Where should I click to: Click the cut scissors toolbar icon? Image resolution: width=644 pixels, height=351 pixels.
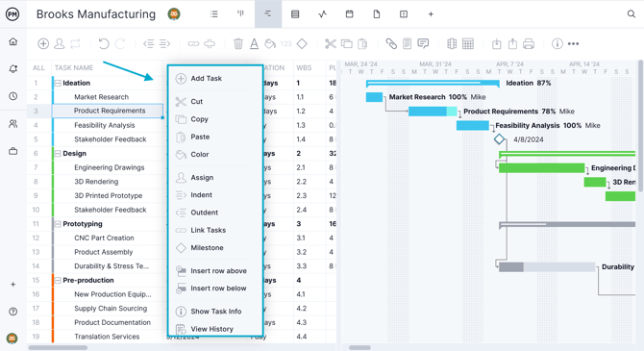click(x=331, y=43)
